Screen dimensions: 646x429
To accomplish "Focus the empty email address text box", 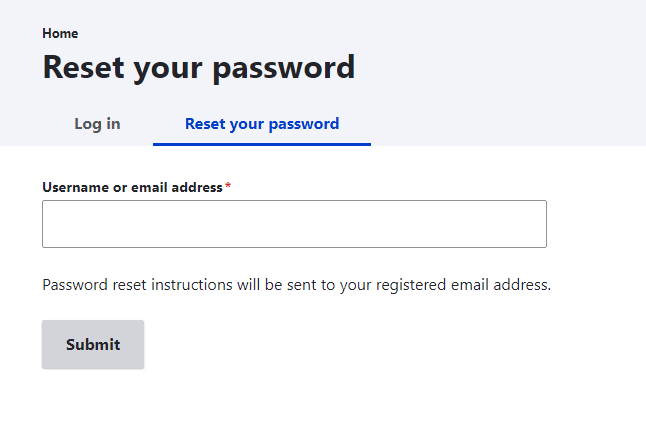I will pyautogui.click(x=294, y=224).
